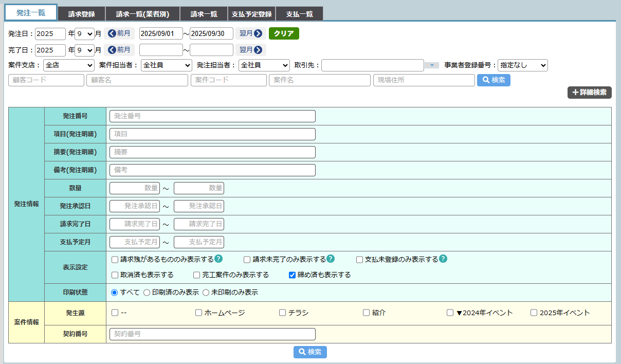Click the 顧客名 input field
This screenshot has height=364, width=621.
(137, 80)
